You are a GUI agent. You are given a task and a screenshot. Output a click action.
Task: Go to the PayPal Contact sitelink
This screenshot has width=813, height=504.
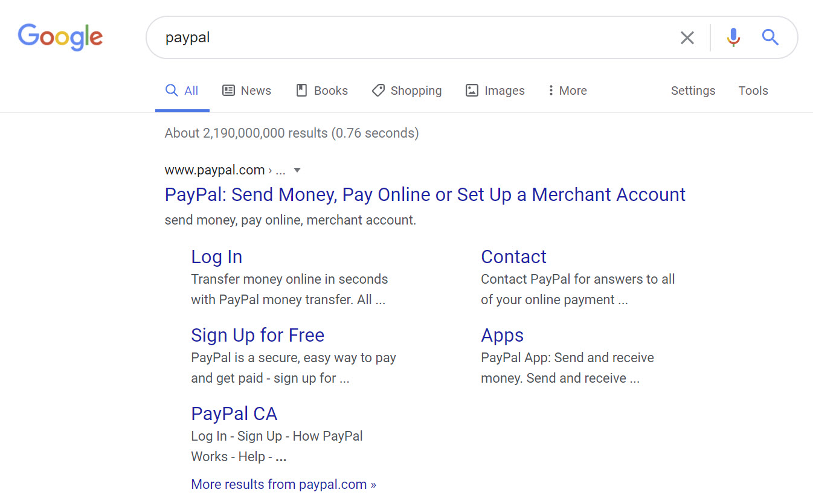pos(513,257)
